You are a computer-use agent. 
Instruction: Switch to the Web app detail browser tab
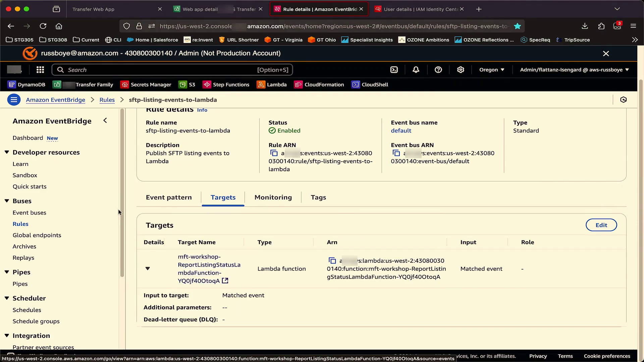[x=218, y=9]
